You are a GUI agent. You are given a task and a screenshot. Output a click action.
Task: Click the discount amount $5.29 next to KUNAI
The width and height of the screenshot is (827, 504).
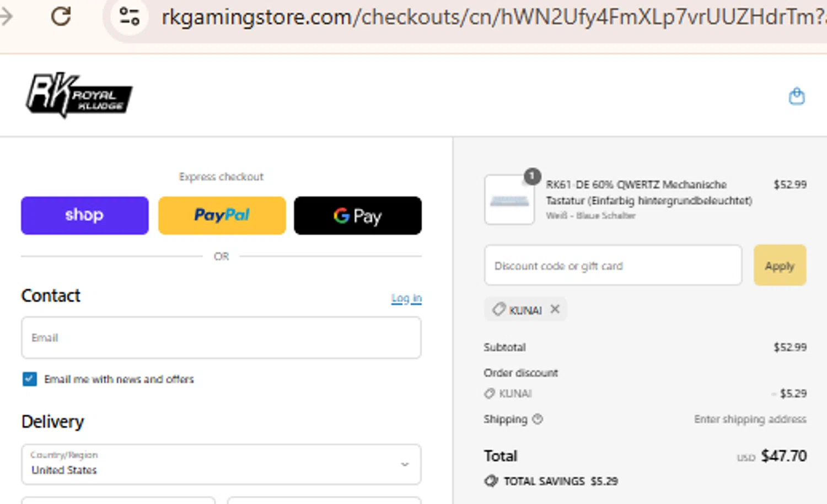793,393
